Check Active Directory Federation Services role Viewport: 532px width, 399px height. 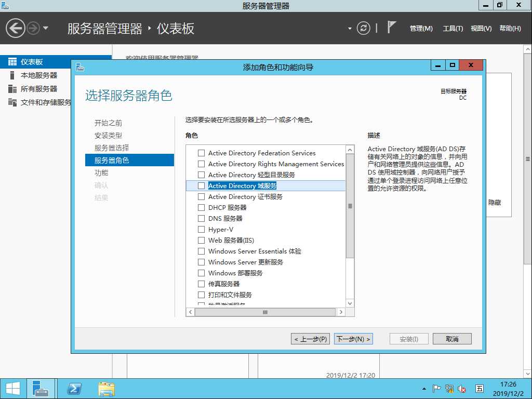201,153
